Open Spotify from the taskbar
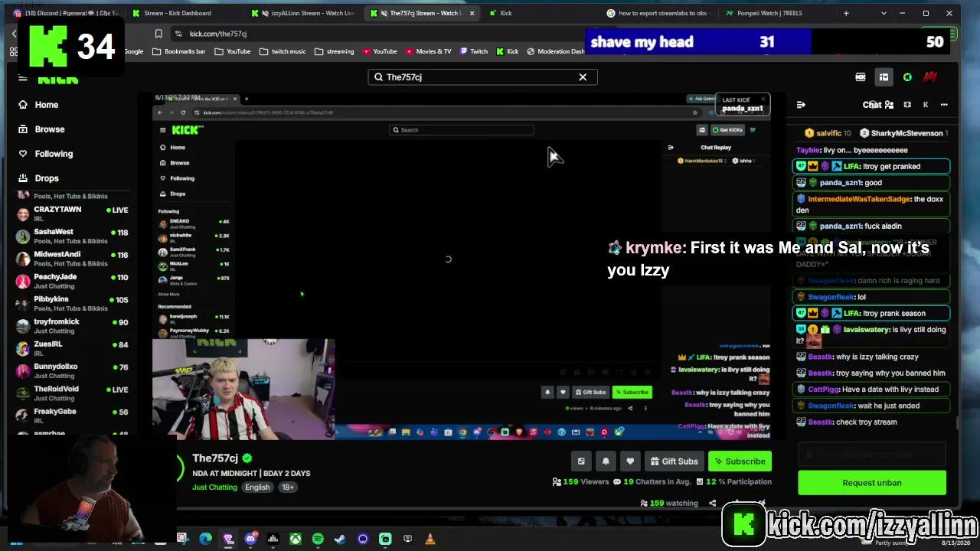The width and height of the screenshot is (980, 551). click(x=318, y=539)
